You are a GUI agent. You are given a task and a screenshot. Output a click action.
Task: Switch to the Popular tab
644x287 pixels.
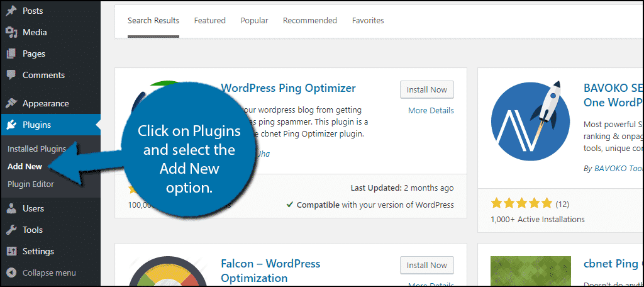pos(254,21)
